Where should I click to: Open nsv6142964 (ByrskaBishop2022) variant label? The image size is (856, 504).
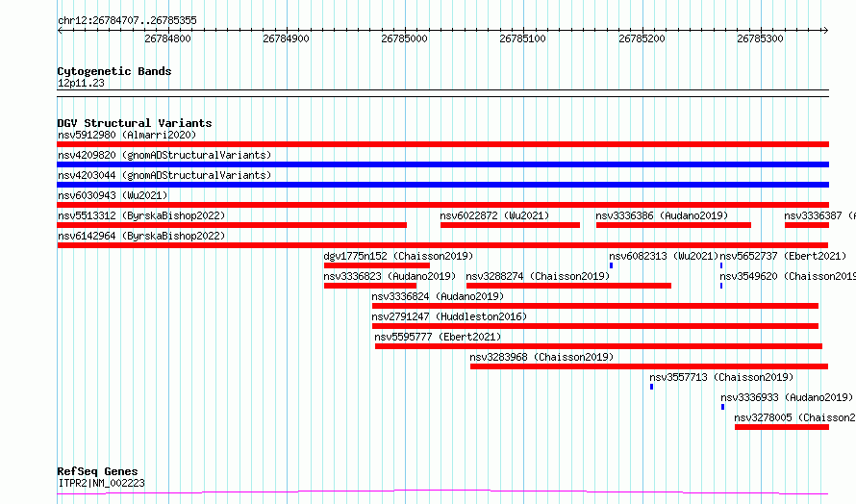coord(141,236)
